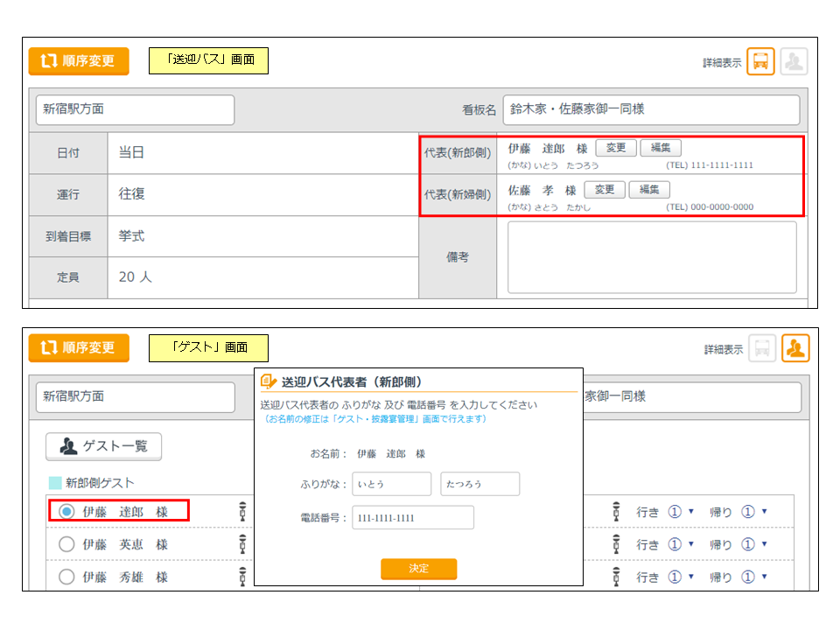This screenshot has width=840, height=630.
Task: Select the 伊藤 英恵 radio button
Action: (x=66, y=544)
